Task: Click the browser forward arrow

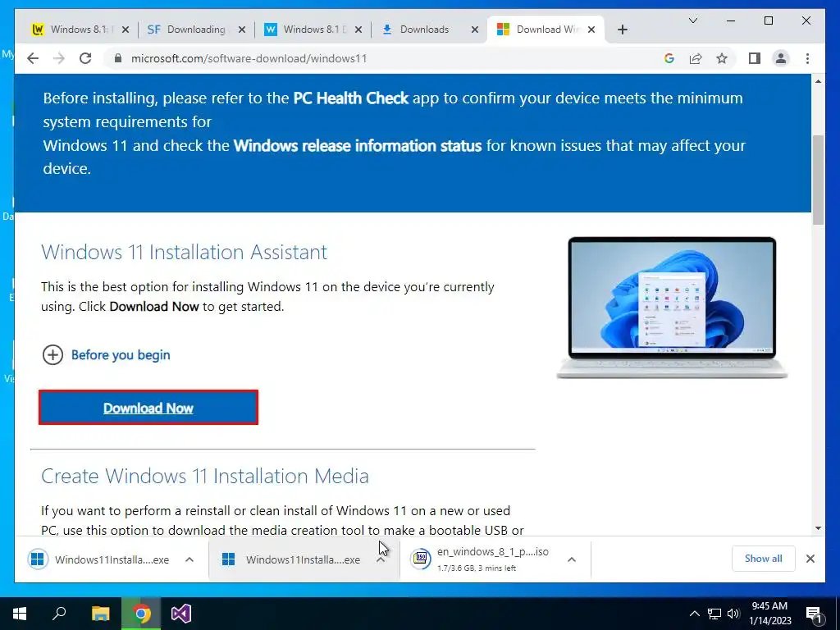Action: (59, 58)
